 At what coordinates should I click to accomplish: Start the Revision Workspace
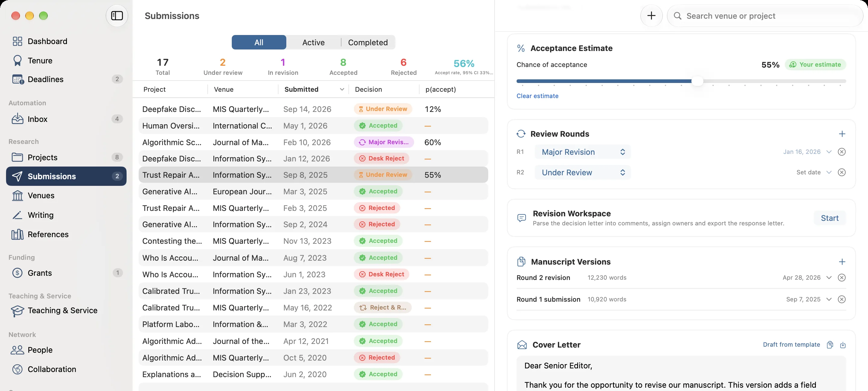(x=830, y=218)
